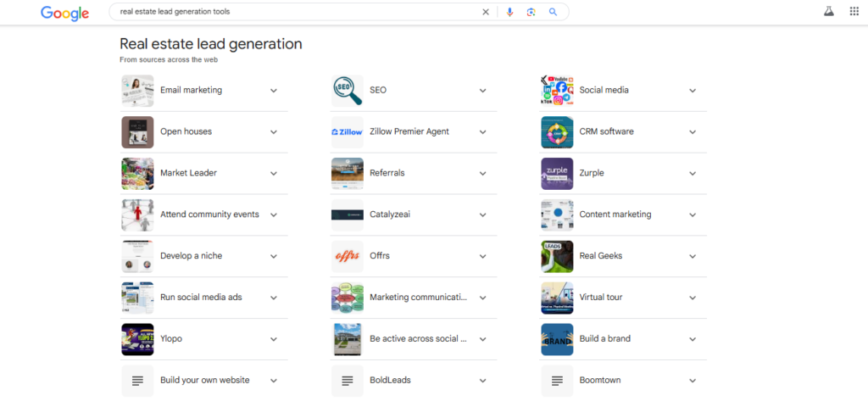Click the Open houses thumbnail
The image size is (868, 401).
138,132
